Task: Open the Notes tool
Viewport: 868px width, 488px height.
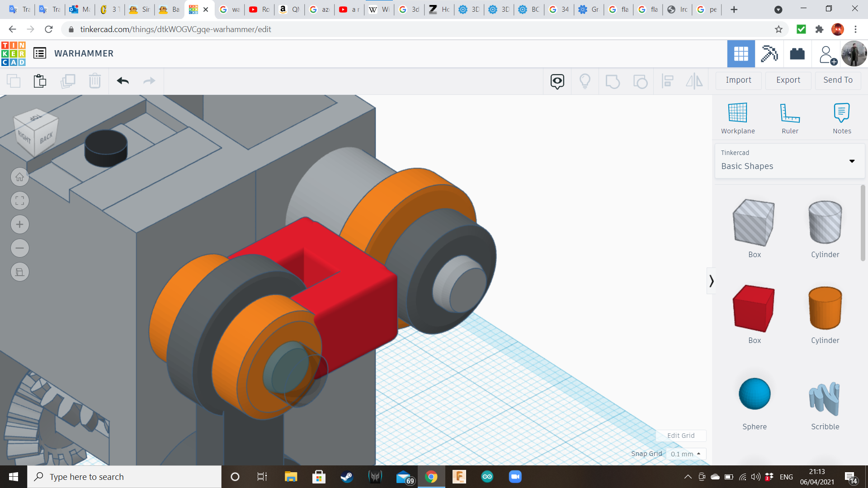Action: pyautogui.click(x=841, y=113)
